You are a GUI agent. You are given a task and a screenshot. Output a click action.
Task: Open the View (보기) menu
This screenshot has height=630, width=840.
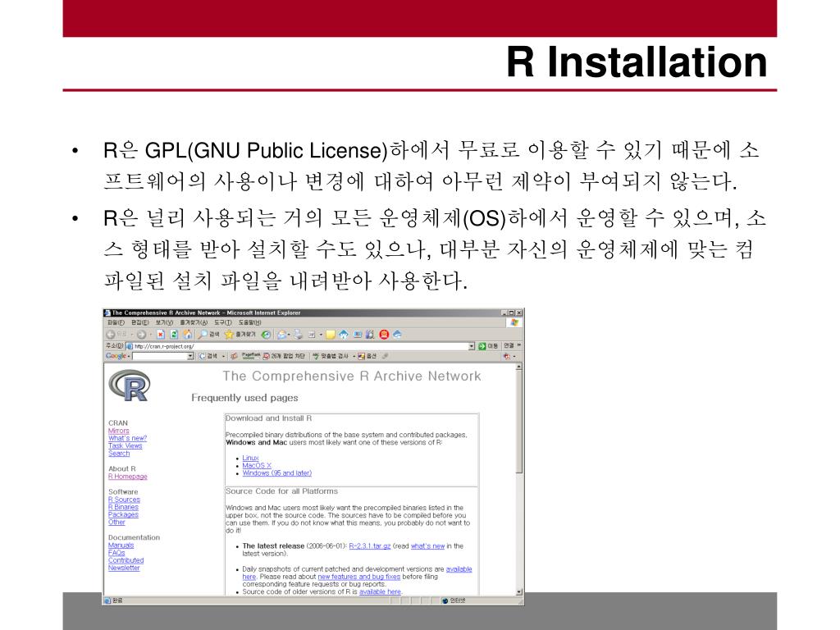click(164, 322)
